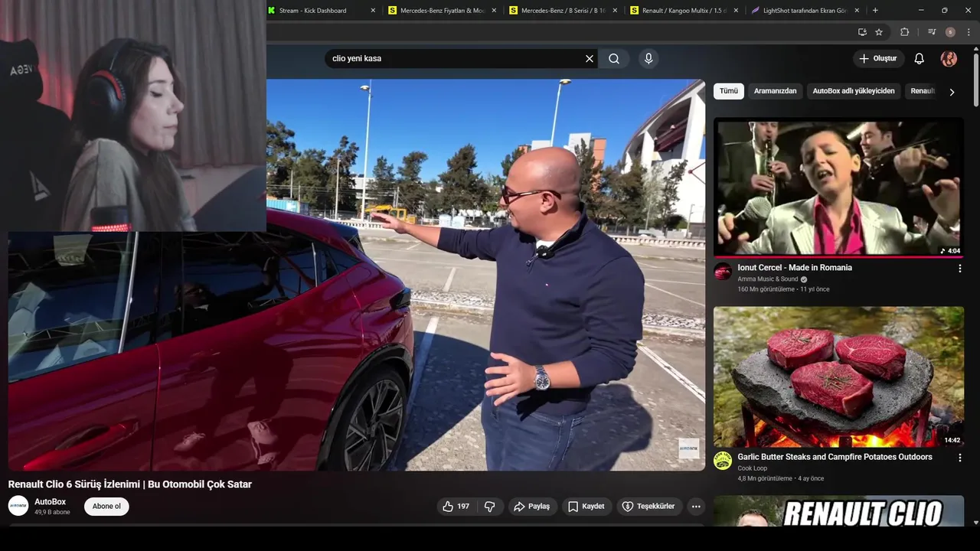Click the Amma Music & Sound channel name

(767, 279)
